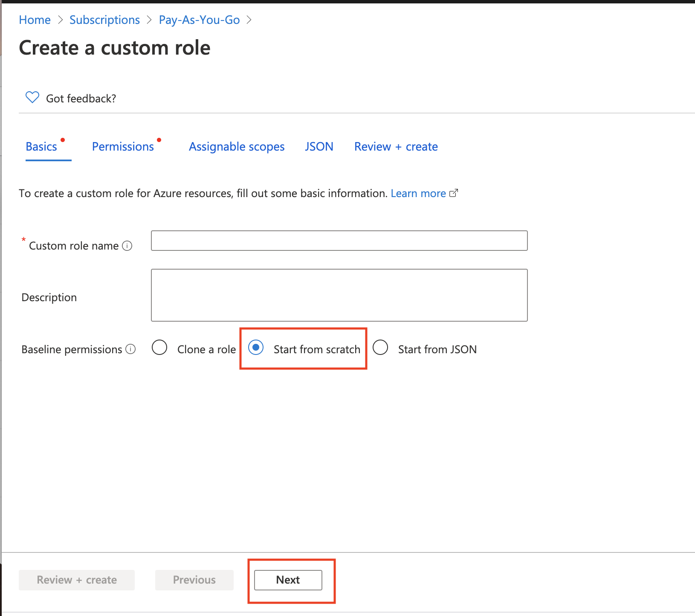Click info icon beside Baseline permissions

131,349
